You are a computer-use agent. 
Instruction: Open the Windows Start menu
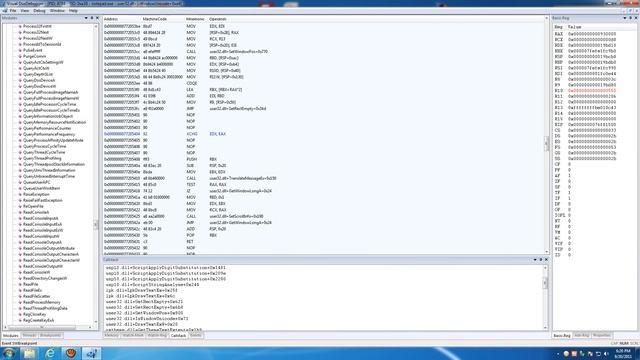pos(8,353)
